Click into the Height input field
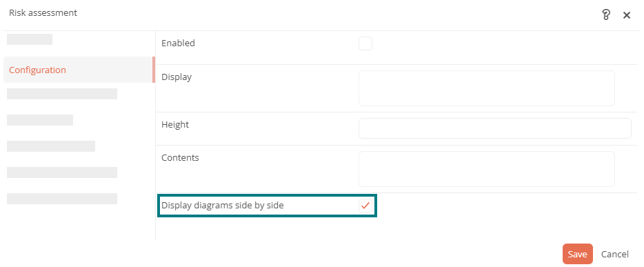The width and height of the screenshot is (644, 267). 494,128
